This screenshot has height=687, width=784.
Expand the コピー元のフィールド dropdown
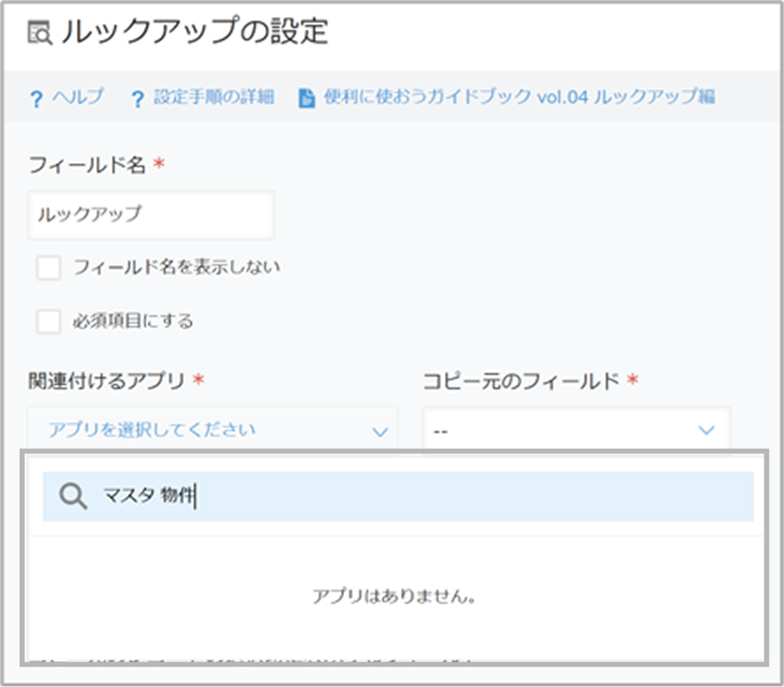coord(575,430)
